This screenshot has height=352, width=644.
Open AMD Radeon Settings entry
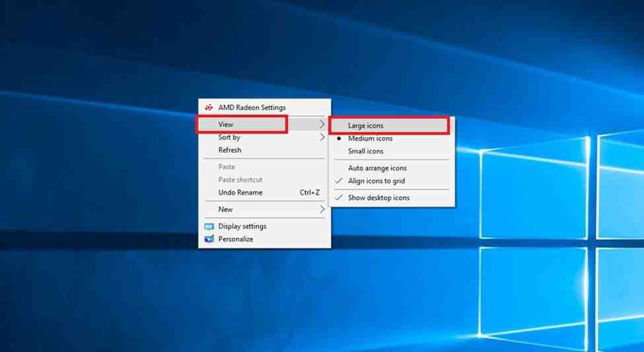pos(264,108)
